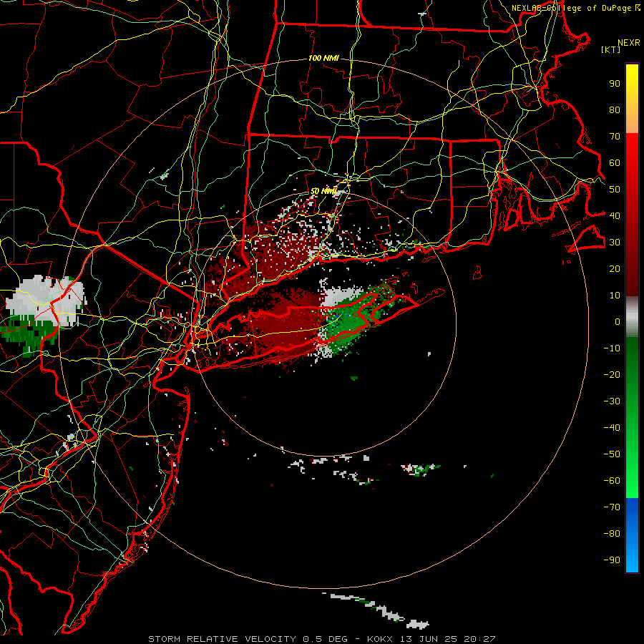Pick the 50 tick label on the legend
This screenshot has height=644, width=644.
click(x=615, y=190)
